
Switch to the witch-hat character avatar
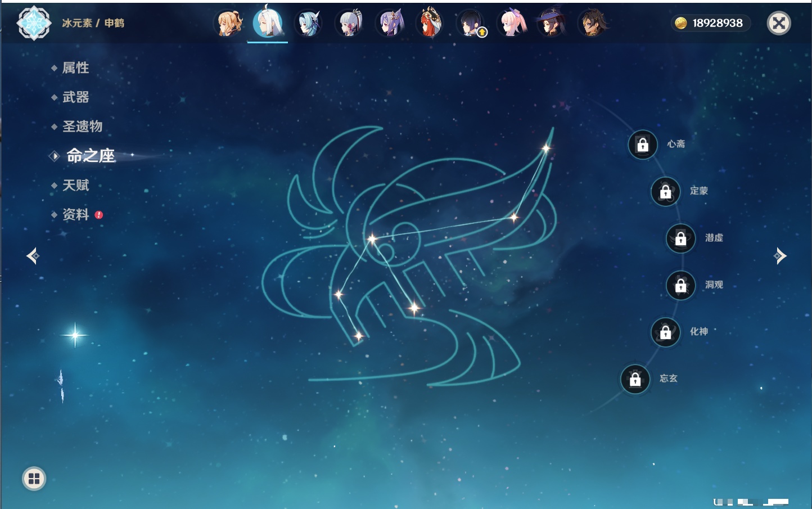pos(552,23)
